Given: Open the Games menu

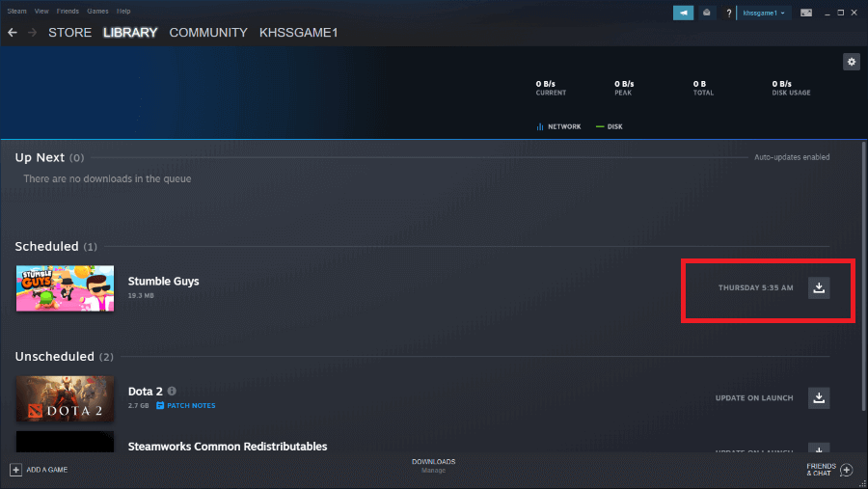Looking at the screenshot, I should click(x=97, y=11).
